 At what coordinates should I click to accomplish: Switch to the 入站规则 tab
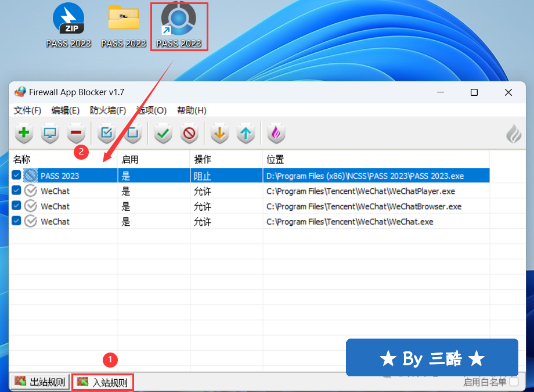103,382
